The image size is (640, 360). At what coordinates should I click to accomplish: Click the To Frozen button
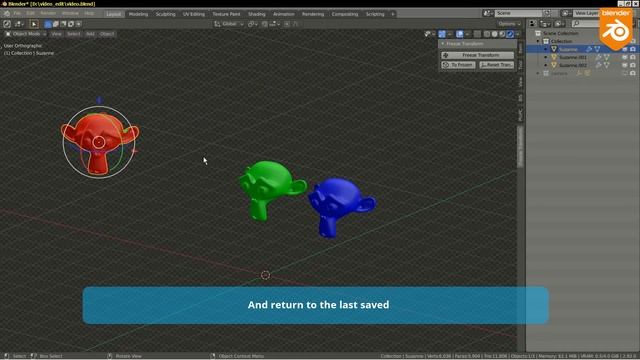458,64
